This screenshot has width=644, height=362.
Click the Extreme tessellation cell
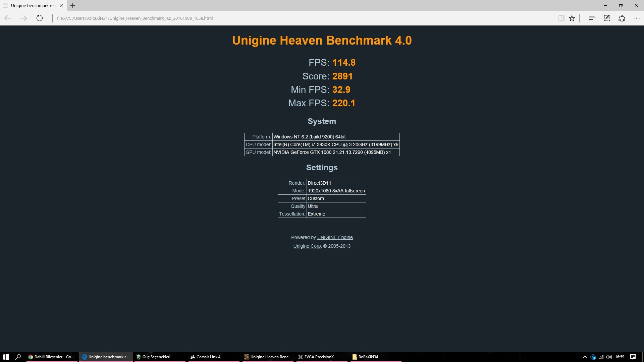(x=336, y=214)
